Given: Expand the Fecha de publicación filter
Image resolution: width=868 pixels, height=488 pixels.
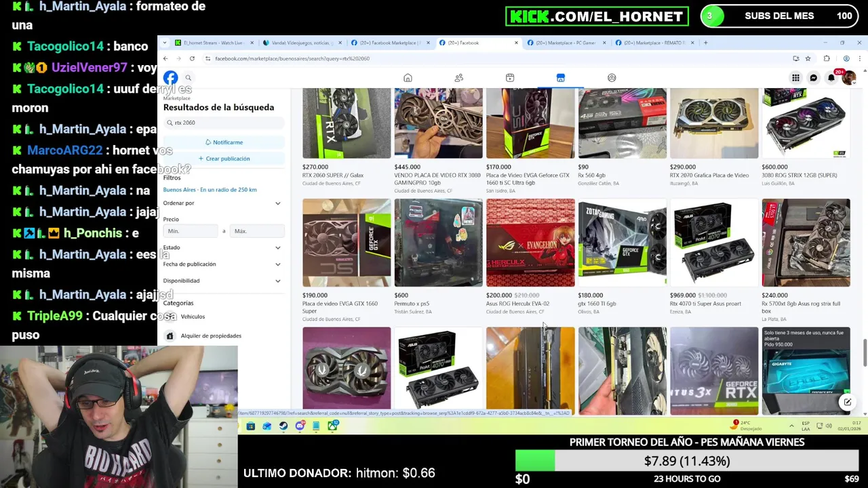Looking at the screenshot, I should [222, 264].
